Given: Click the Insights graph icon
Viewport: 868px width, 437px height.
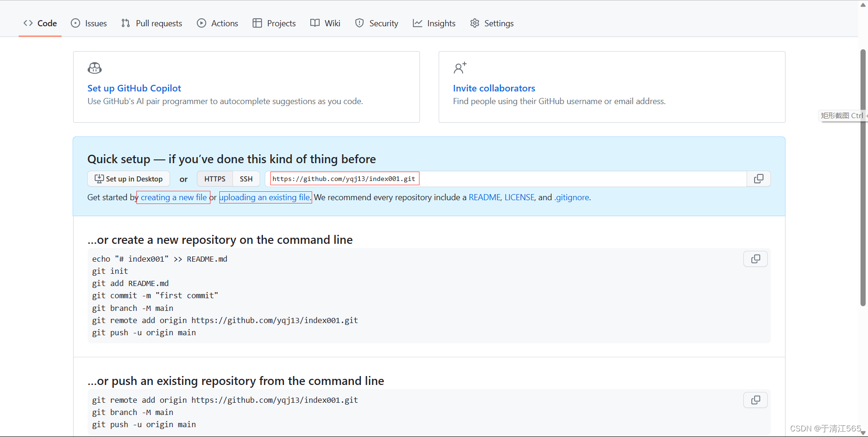Looking at the screenshot, I should (418, 23).
